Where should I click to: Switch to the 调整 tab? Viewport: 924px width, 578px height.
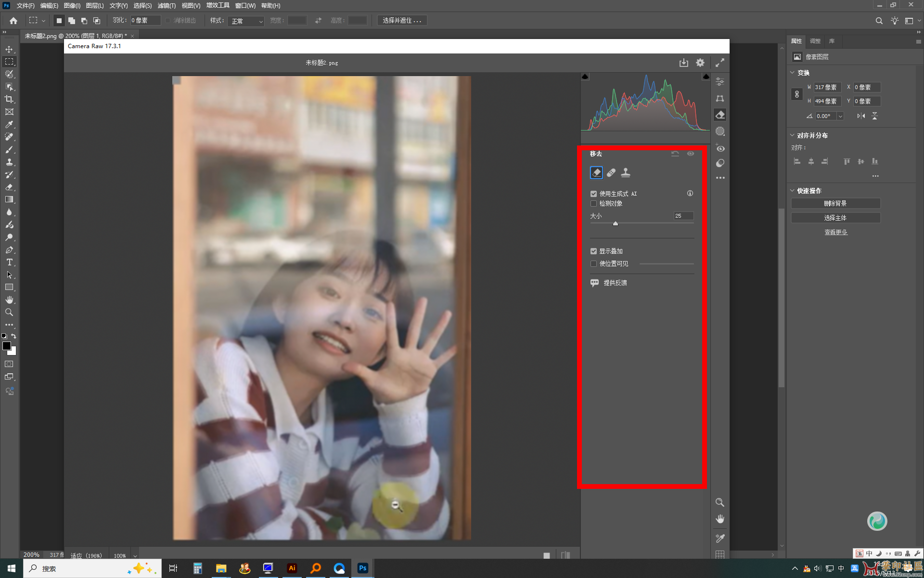(x=815, y=41)
